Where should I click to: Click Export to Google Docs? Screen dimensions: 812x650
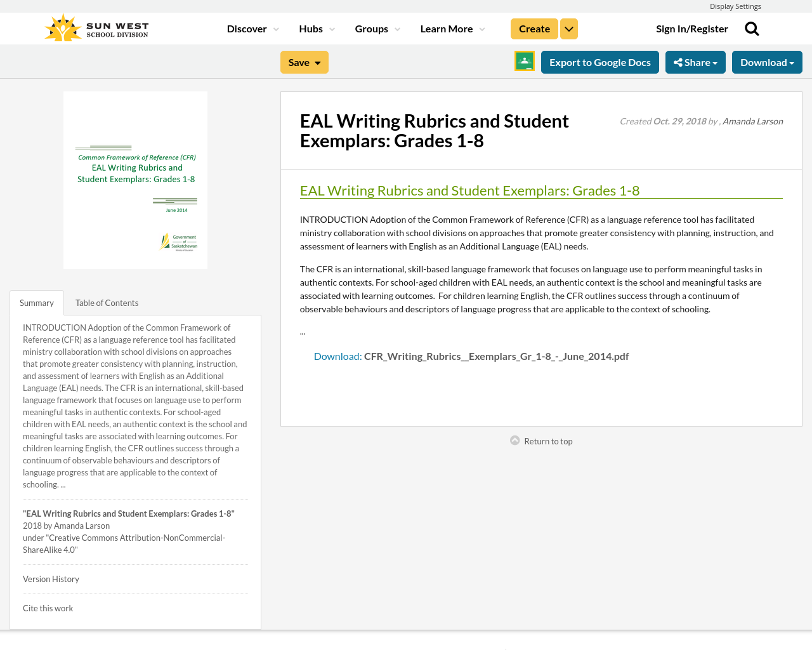pyautogui.click(x=599, y=62)
